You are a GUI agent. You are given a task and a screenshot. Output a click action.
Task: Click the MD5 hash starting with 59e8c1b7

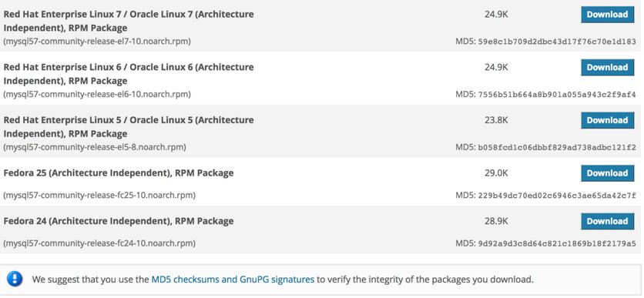coord(557,42)
